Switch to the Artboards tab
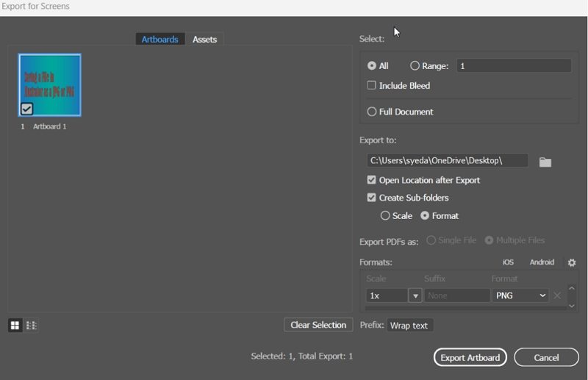The width and height of the screenshot is (588, 380). tap(159, 40)
